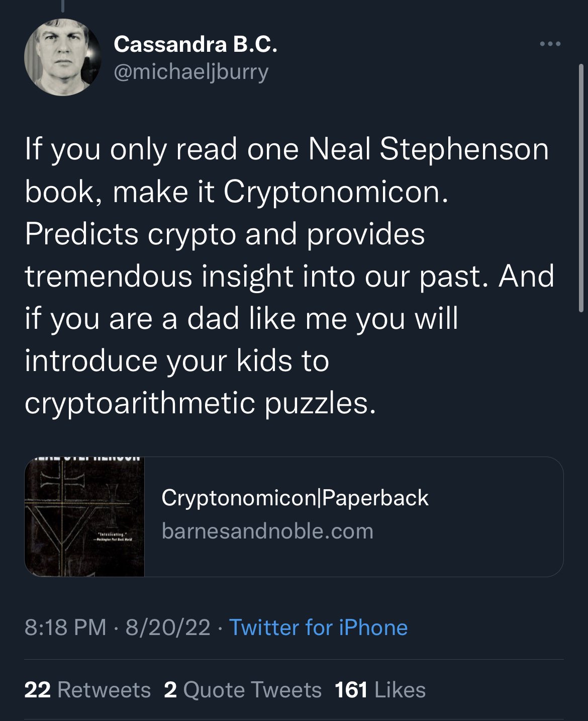View the 161 Likes list

pos(380,690)
